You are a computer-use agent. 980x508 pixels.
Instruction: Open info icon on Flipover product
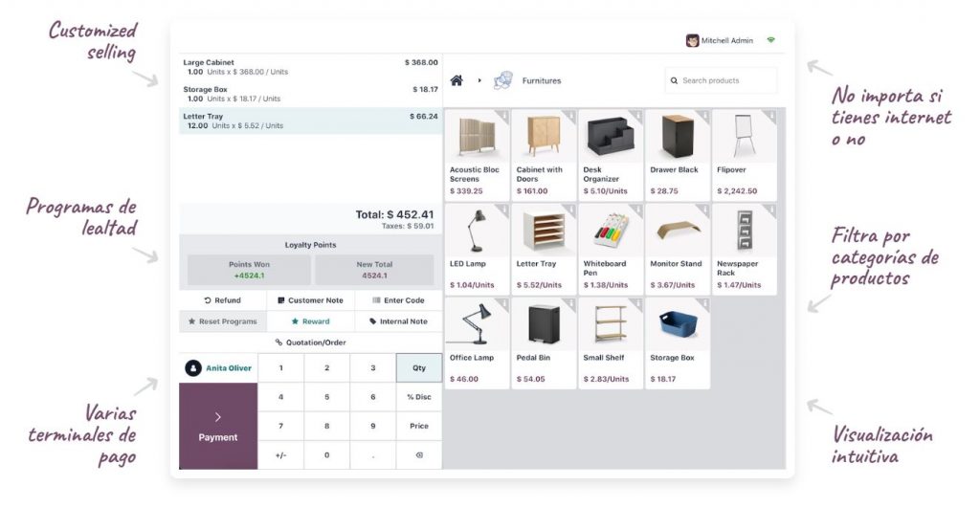tap(770, 116)
